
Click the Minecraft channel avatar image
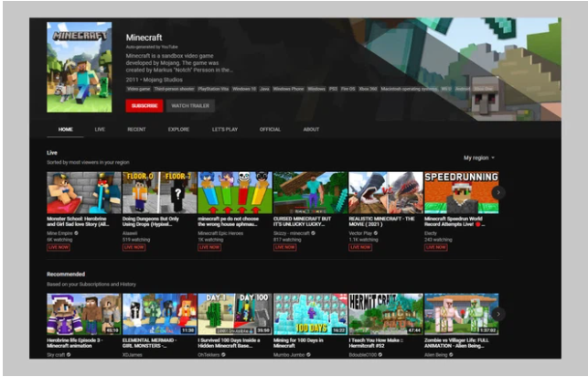[x=84, y=69]
